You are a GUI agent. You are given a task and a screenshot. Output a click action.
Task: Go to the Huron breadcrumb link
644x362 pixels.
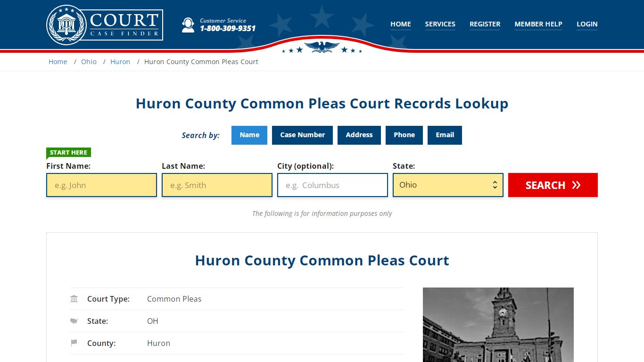(120, 62)
